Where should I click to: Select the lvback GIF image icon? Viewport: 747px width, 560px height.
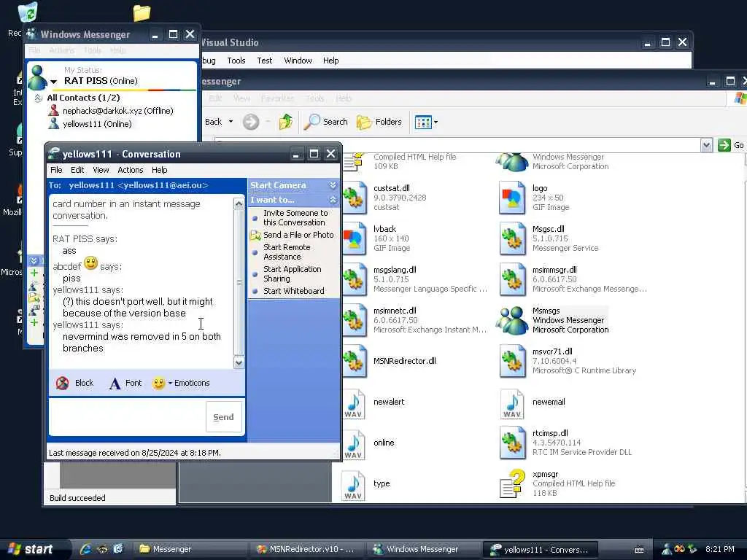(x=355, y=238)
